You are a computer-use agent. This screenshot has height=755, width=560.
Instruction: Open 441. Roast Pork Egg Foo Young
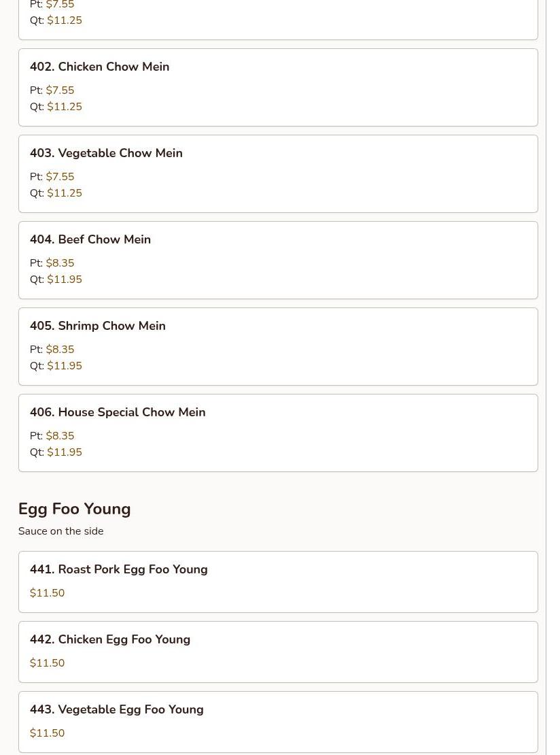(118, 569)
